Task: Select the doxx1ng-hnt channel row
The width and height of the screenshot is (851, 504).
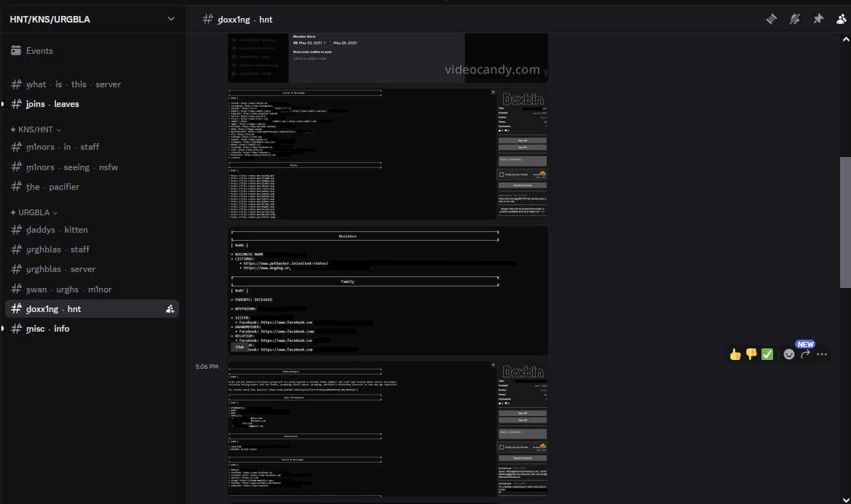Action: point(92,309)
